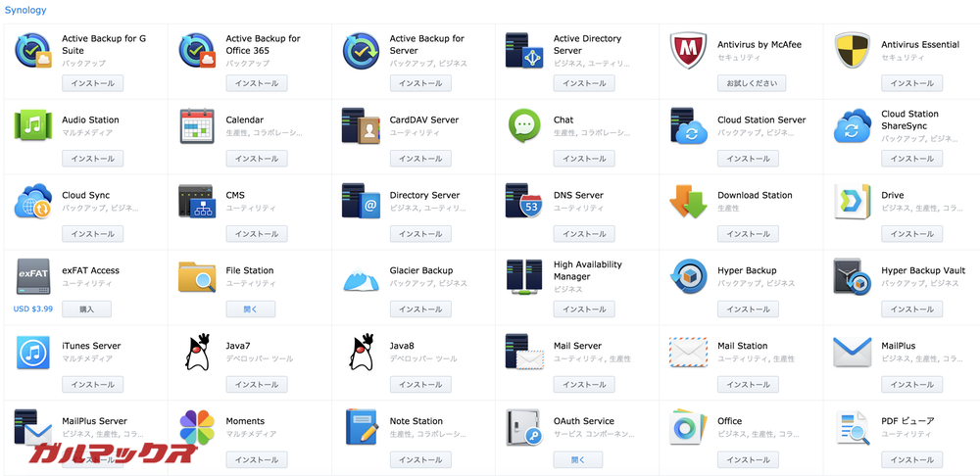Open the Calendar package icon

coord(197,126)
